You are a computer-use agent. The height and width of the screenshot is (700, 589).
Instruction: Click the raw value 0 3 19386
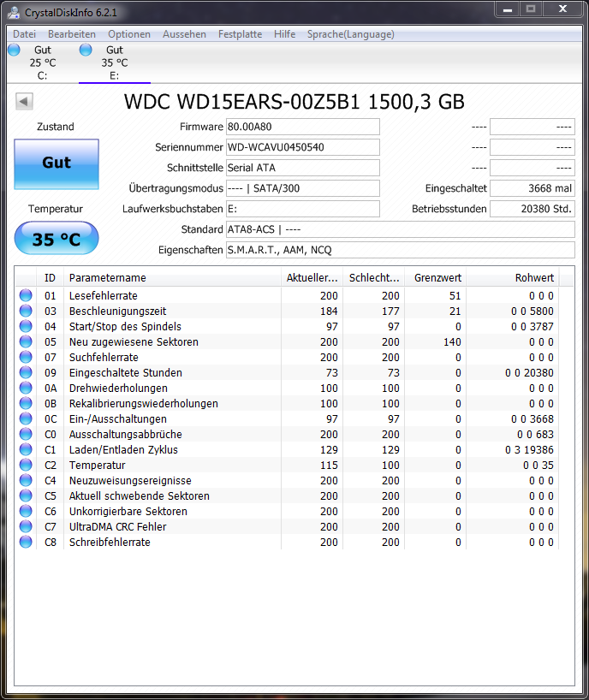coord(529,450)
